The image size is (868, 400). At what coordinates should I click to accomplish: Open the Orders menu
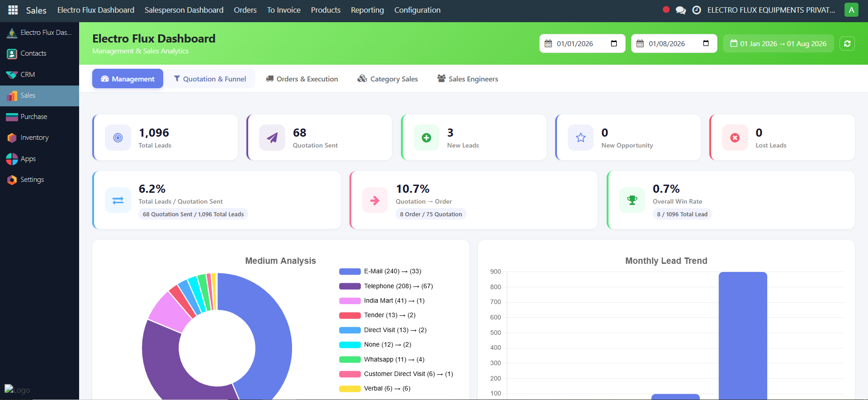tap(245, 10)
